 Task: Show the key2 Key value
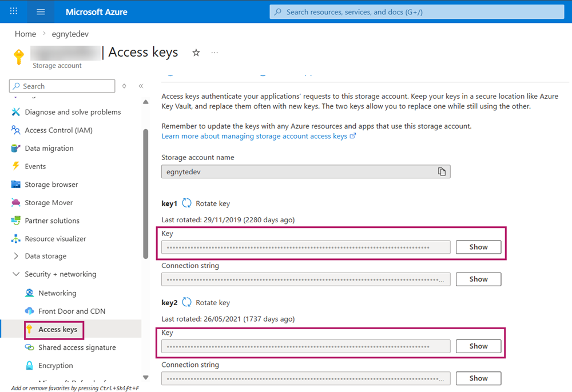pyautogui.click(x=478, y=346)
